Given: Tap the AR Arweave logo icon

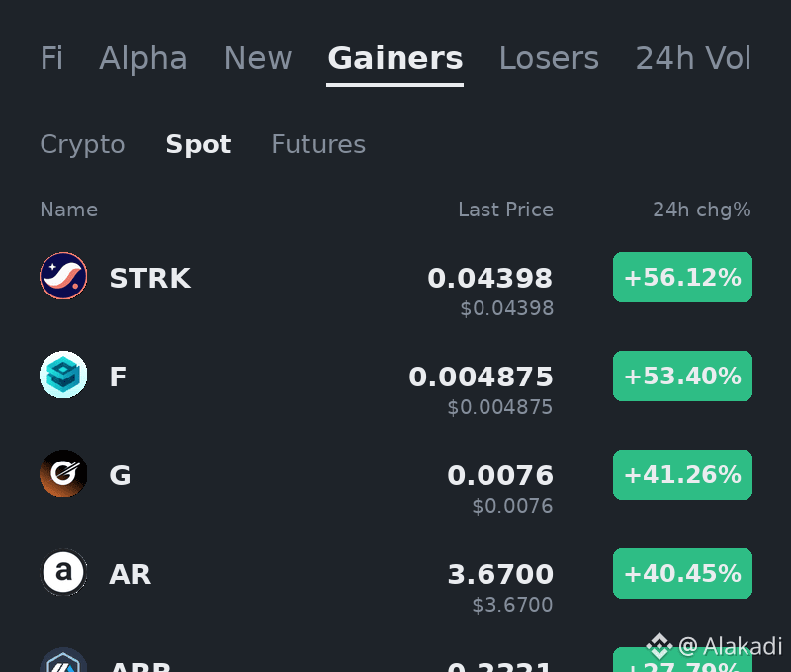Looking at the screenshot, I should point(63,572).
